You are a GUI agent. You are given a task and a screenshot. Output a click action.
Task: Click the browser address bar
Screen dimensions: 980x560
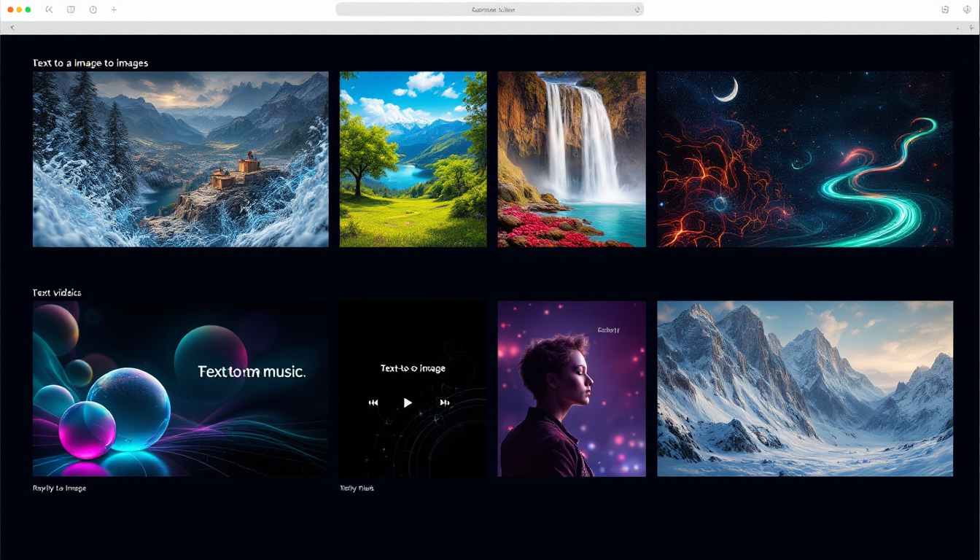tap(489, 9)
